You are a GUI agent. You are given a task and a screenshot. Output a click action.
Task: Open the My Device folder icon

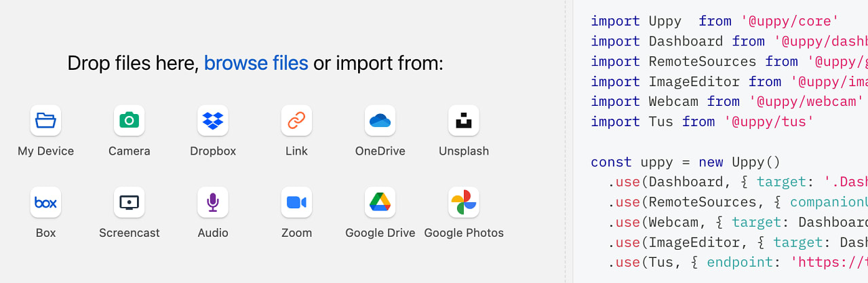(45, 121)
